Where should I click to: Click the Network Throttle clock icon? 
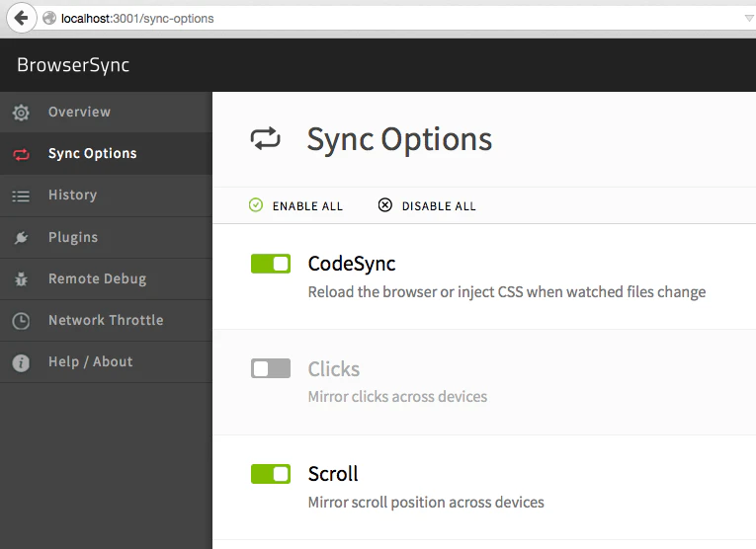pos(21,321)
